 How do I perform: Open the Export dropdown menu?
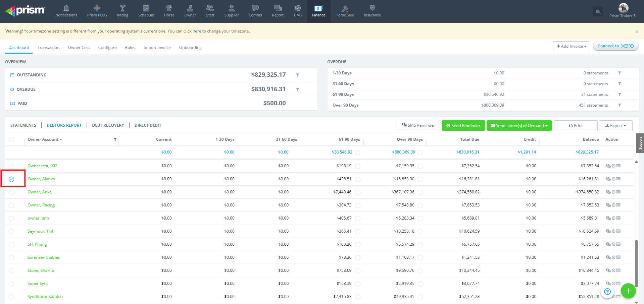coord(615,126)
